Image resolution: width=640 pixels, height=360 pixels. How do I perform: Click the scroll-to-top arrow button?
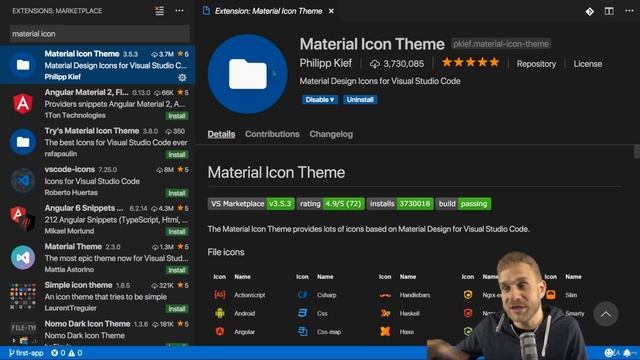pyautogui.click(x=606, y=314)
